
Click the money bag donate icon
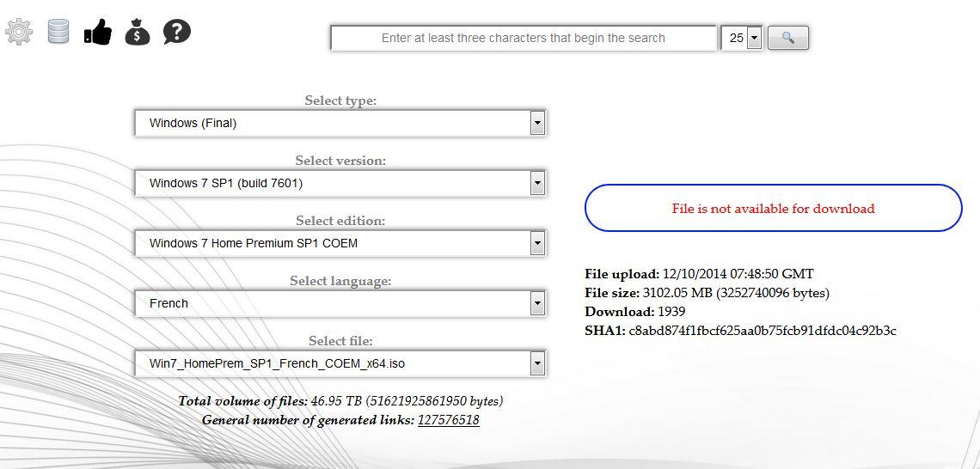click(x=138, y=33)
